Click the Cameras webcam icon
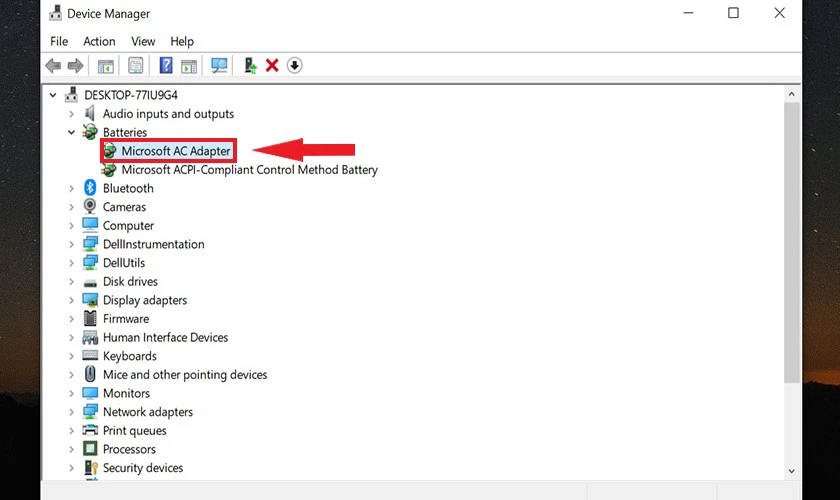Image resolution: width=840 pixels, height=500 pixels. (90, 206)
